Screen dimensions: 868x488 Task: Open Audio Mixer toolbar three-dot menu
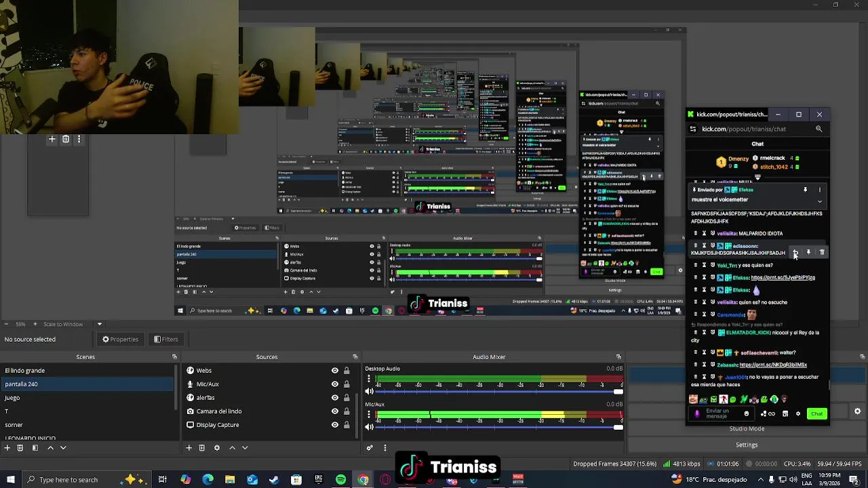385,448
